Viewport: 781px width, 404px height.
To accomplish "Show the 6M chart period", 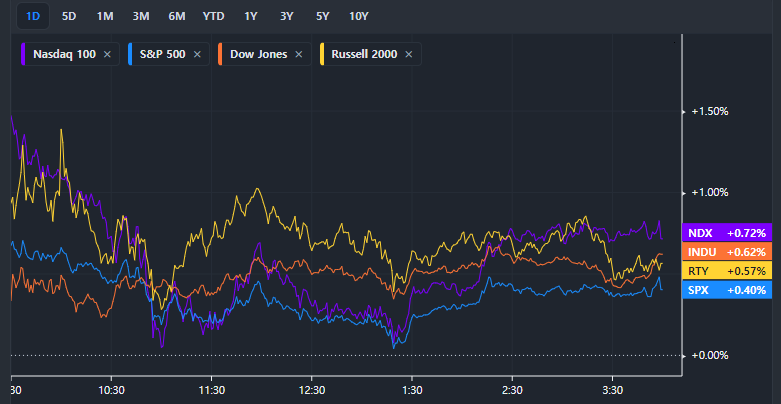I will [x=177, y=16].
